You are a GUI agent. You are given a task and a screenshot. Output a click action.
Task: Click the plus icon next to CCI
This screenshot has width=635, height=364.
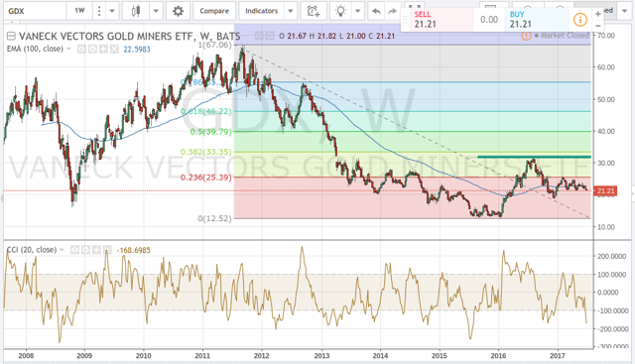(96, 250)
